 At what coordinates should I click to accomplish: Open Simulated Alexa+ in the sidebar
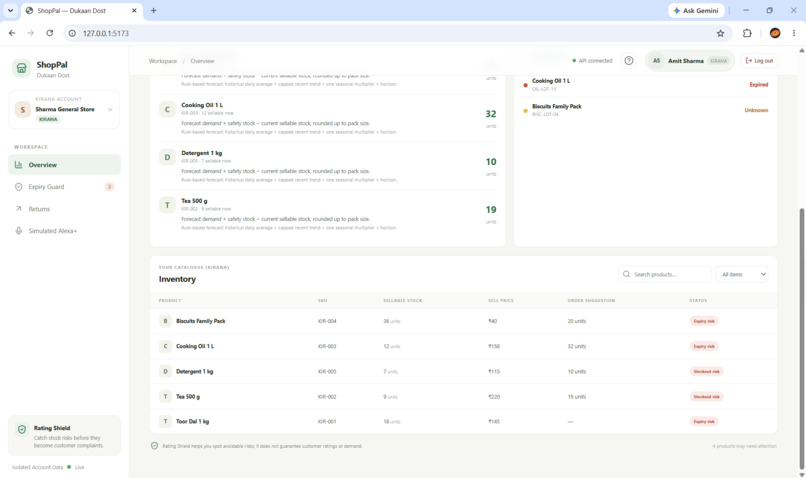coord(64,231)
